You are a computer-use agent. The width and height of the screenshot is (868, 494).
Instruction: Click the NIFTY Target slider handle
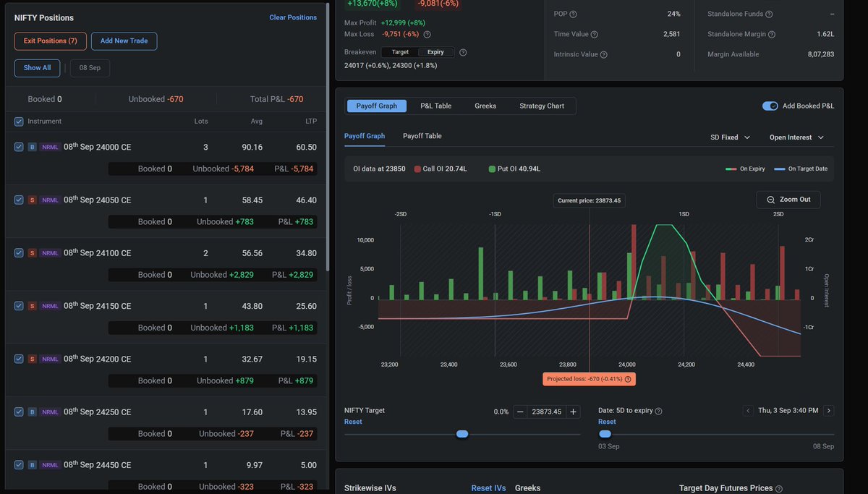tap(462, 434)
